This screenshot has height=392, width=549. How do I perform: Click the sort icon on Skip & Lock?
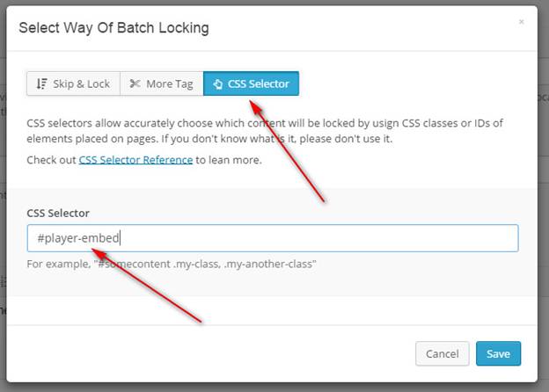41,83
